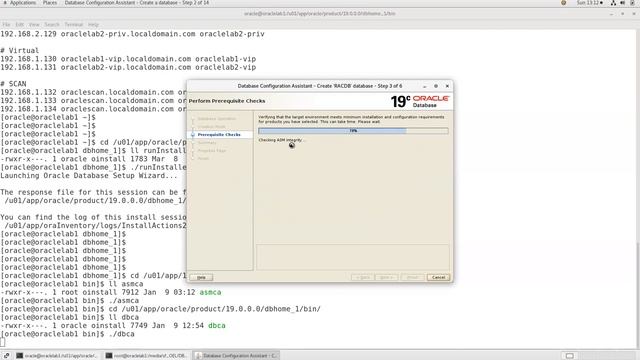The image size is (640, 360).
Task: Click the volume icon in top panel
Action: (x=622, y=3)
